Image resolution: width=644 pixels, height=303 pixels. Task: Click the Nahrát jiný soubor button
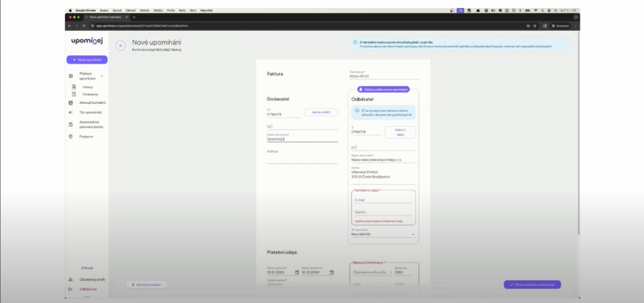pyautogui.click(x=146, y=285)
